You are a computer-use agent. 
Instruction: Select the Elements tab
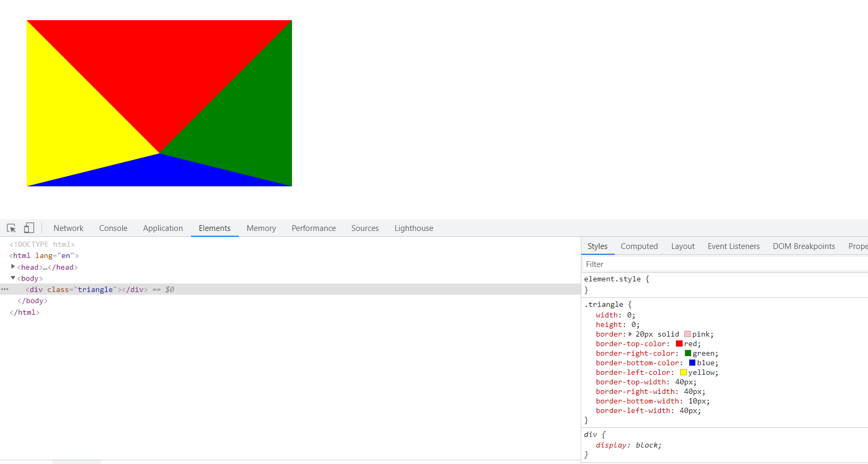[x=214, y=228]
